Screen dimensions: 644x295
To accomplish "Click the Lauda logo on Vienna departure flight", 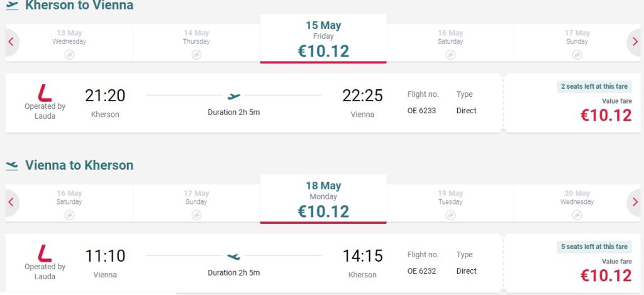I will [x=45, y=253].
